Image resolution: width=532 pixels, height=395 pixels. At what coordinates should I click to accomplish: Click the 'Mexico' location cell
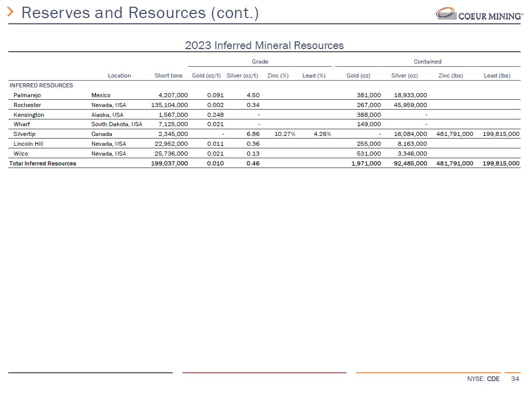pos(101,95)
